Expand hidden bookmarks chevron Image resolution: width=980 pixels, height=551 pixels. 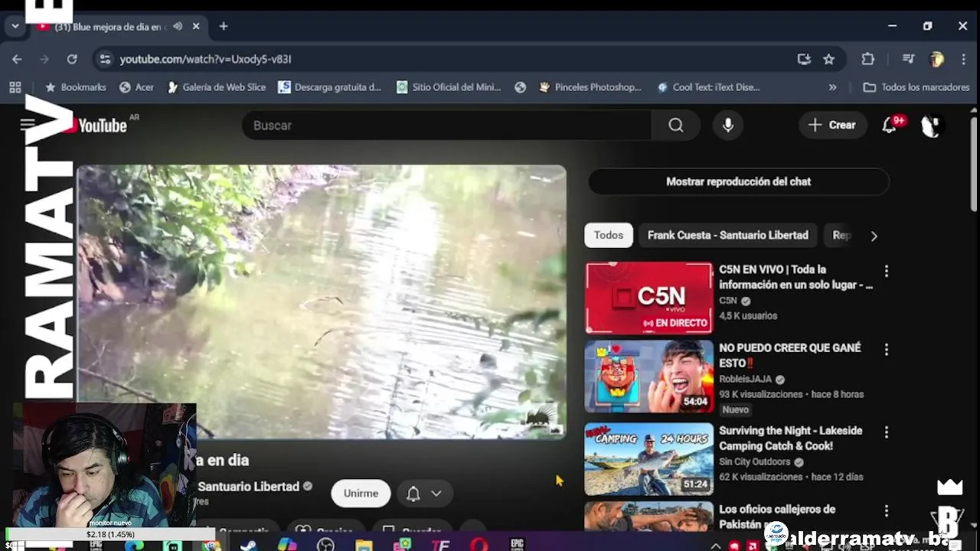pos(832,87)
